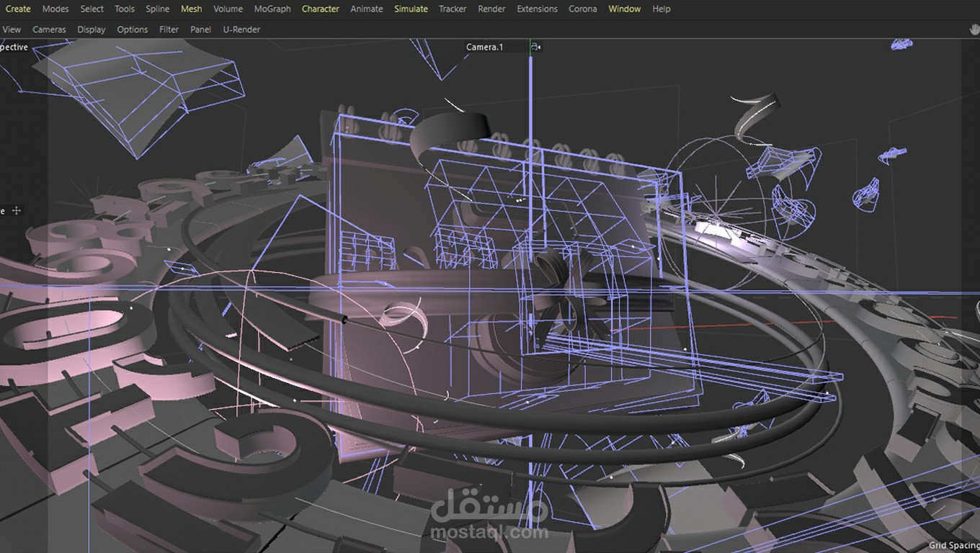980x553 pixels.
Task: Open the Select menu
Action: click(x=92, y=9)
